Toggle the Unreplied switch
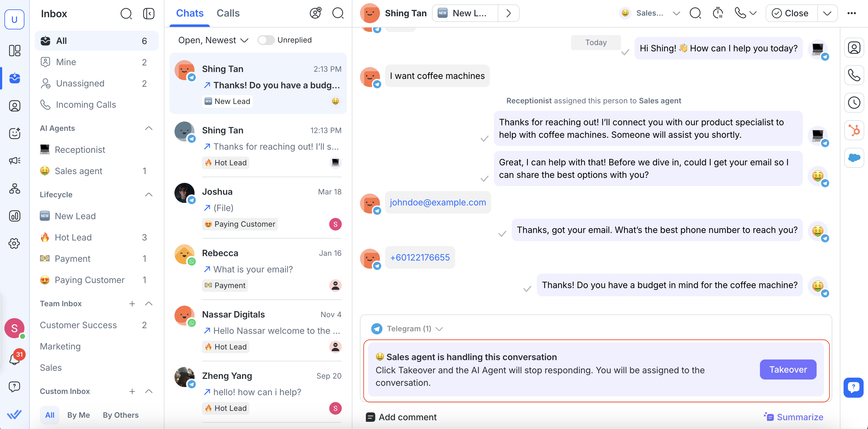 (x=266, y=40)
